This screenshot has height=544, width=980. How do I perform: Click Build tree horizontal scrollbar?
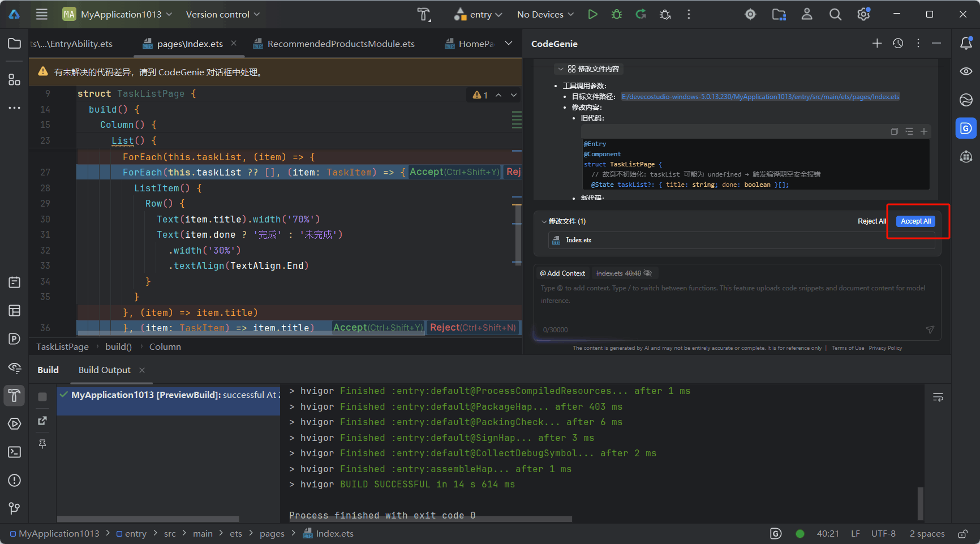(148, 519)
